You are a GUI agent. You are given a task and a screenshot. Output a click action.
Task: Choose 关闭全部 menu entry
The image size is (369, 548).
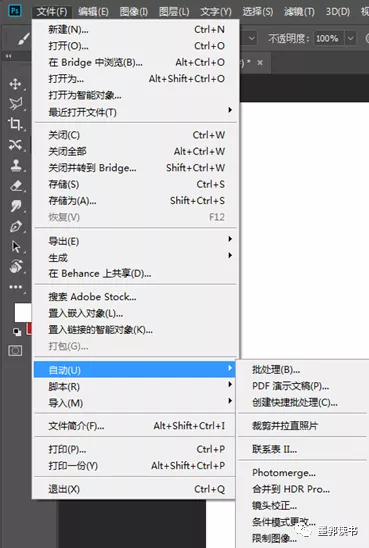[x=136, y=151]
